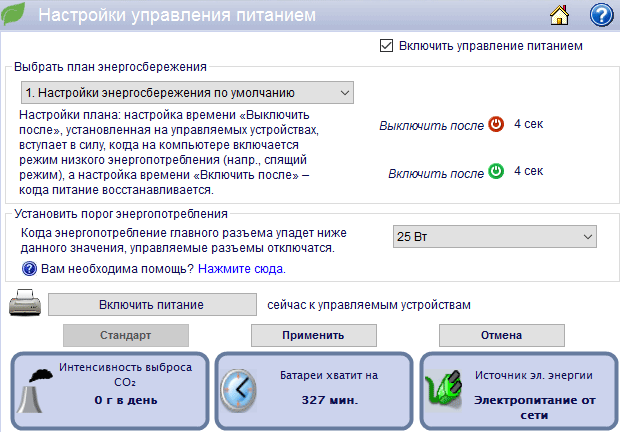Click Источник эл. энергии heading
Viewport: 620px width, 435px height.
pos(534,375)
